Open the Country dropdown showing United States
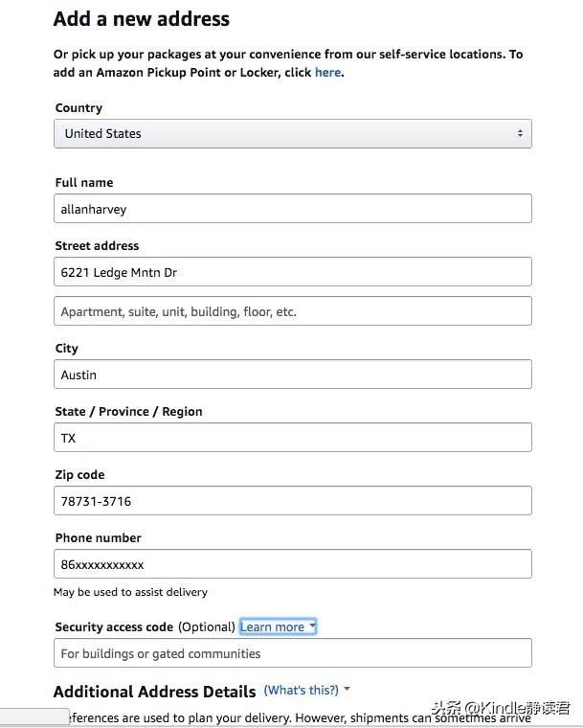The height and width of the screenshot is (728, 583). click(x=292, y=134)
